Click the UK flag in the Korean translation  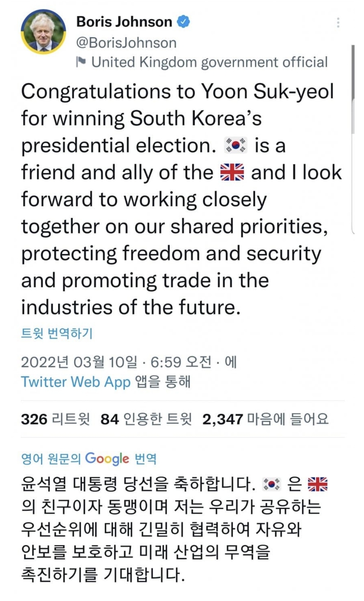click(x=317, y=484)
